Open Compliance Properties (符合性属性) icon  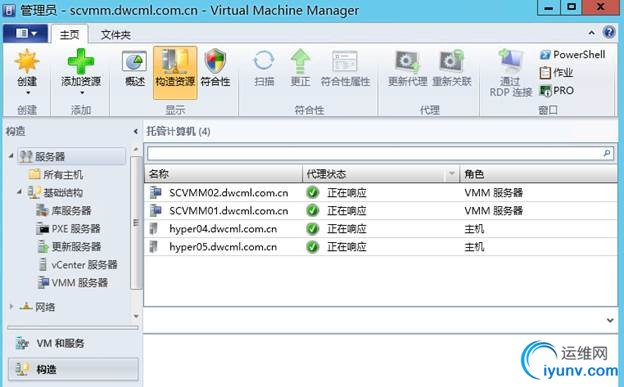(x=345, y=62)
